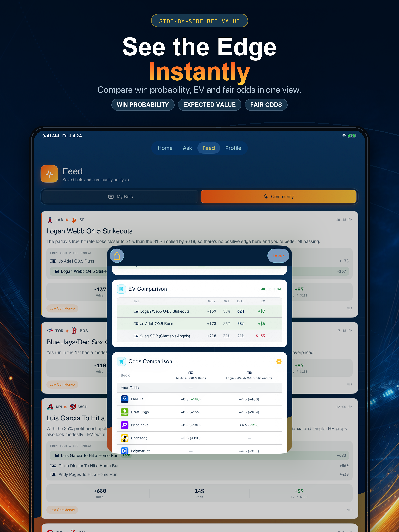This screenshot has width=399, height=532.
Task: Select Dillon Dingler To Hit a Home Run
Action: click(x=89, y=466)
